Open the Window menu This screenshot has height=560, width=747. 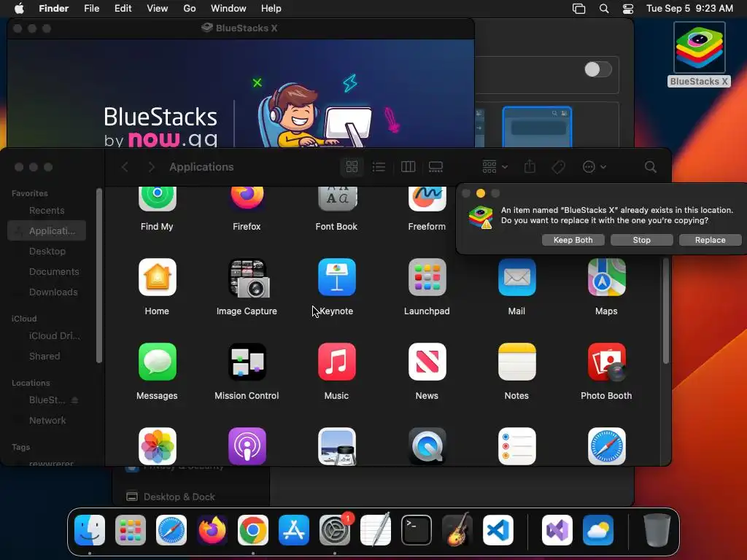(228, 9)
